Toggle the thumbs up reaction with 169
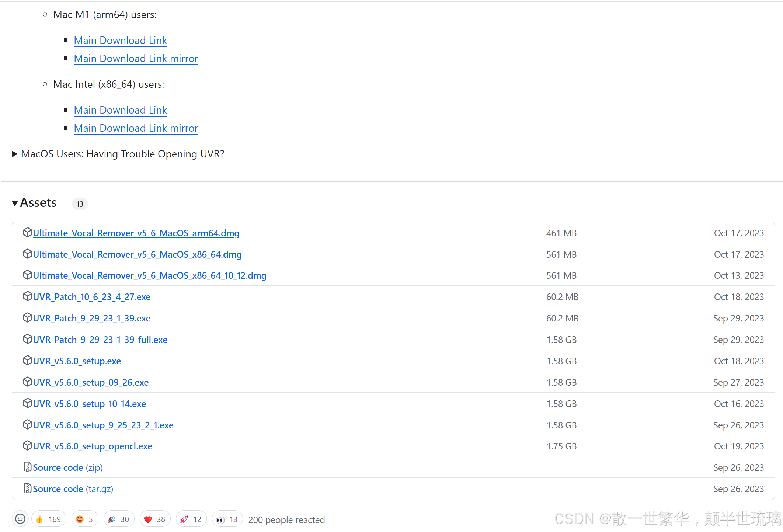The height and width of the screenshot is (532, 783). pos(49,519)
